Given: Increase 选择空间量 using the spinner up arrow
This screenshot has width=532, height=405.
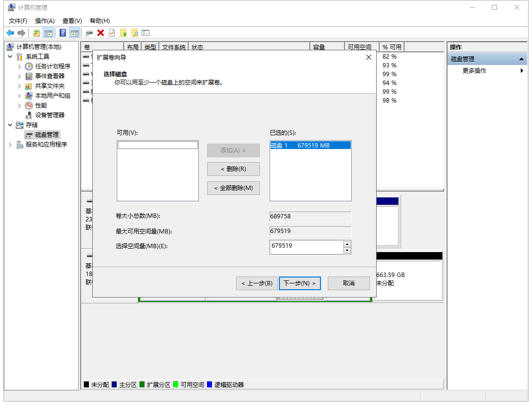Looking at the screenshot, I should (347, 244).
